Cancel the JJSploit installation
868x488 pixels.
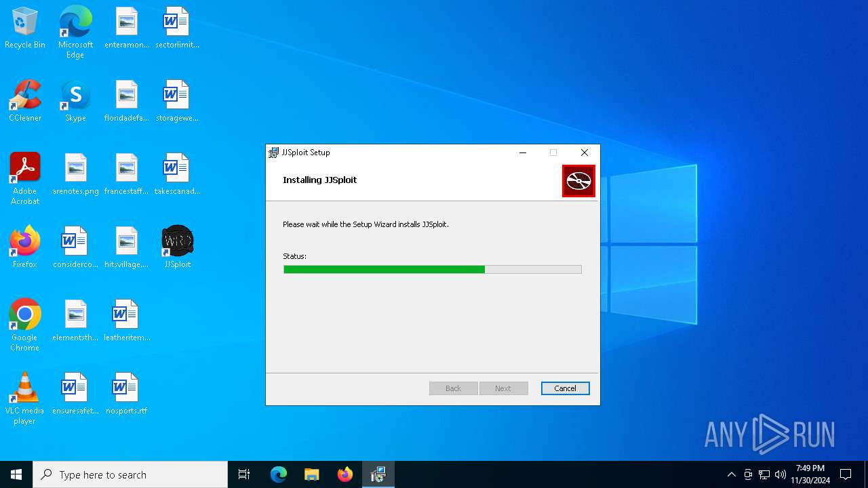pos(565,388)
